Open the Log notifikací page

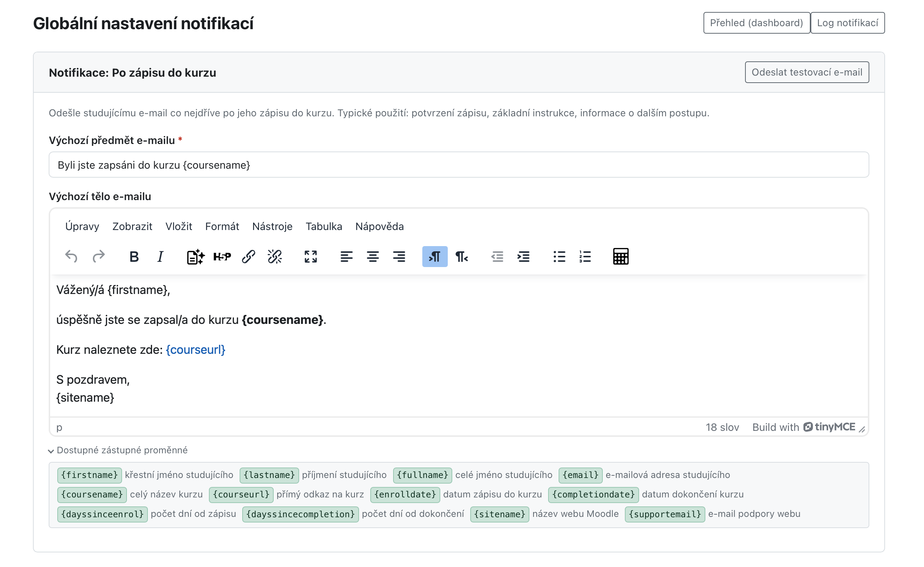click(848, 23)
